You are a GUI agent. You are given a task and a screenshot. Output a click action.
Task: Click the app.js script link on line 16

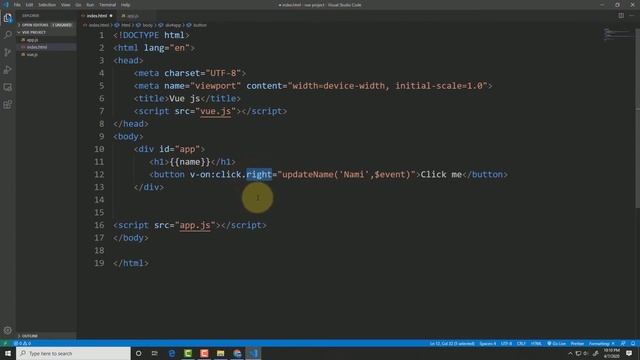coord(195,225)
